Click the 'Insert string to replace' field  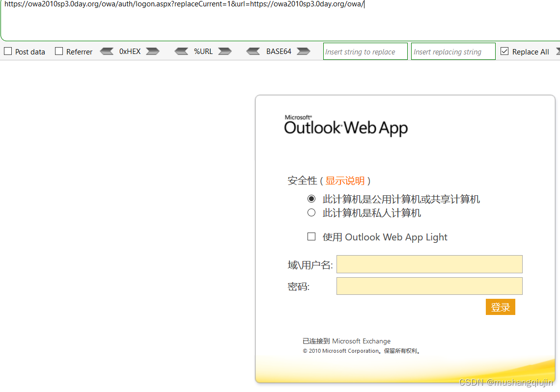(x=365, y=52)
